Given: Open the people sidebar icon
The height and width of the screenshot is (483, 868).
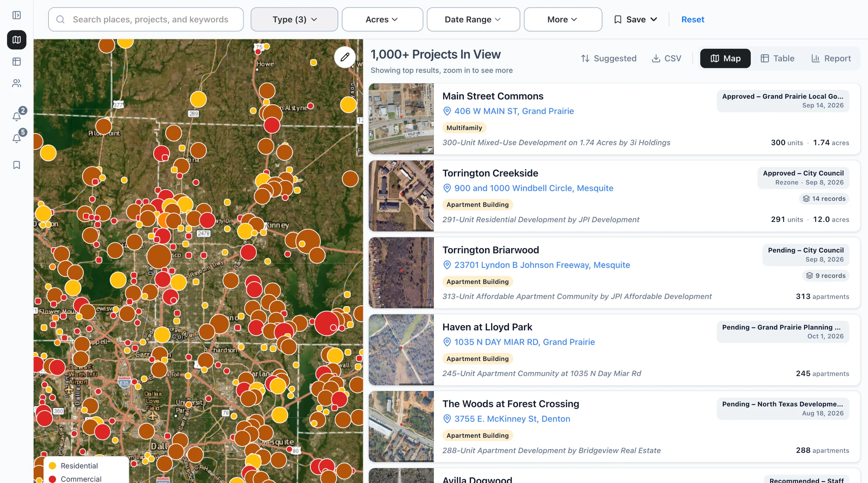Looking at the screenshot, I should coord(17,84).
